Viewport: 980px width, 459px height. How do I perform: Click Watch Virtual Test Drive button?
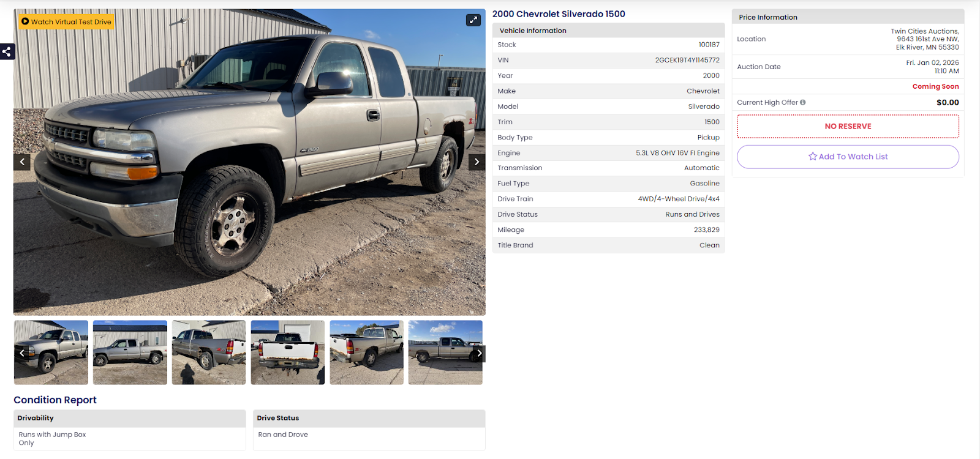pyautogui.click(x=66, y=21)
